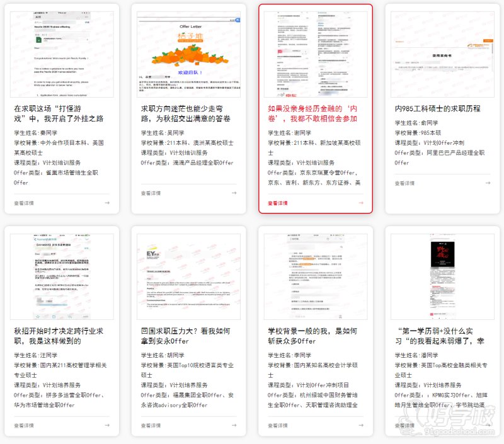Open the article 回国求职压力大？看我如何拿到安永Offer
504x444 pixels.
[x=188, y=336]
